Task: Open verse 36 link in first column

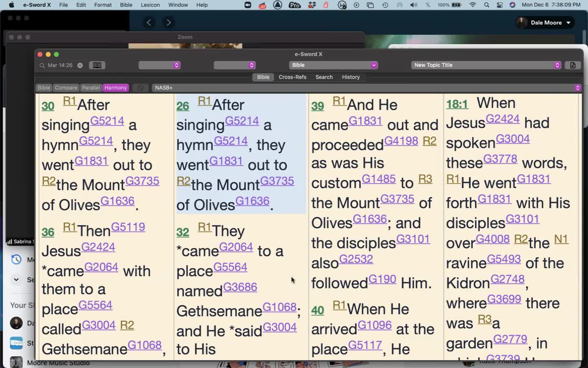Action: pos(48,232)
